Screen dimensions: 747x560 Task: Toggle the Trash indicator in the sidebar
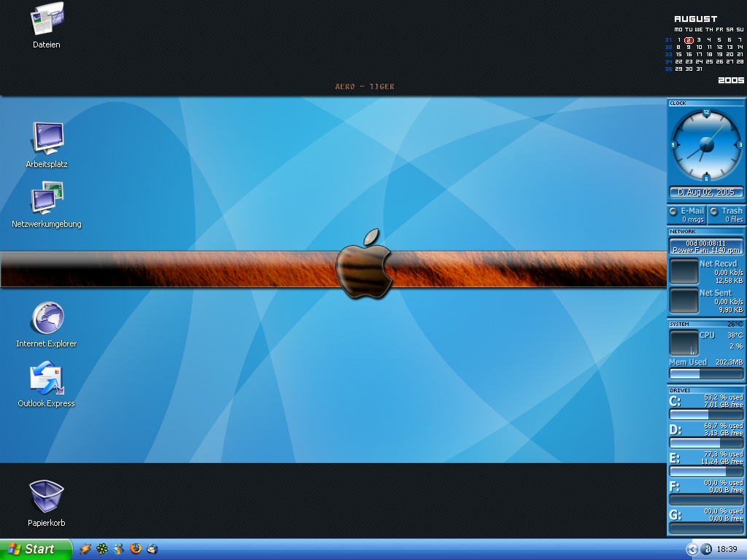pyautogui.click(x=714, y=211)
